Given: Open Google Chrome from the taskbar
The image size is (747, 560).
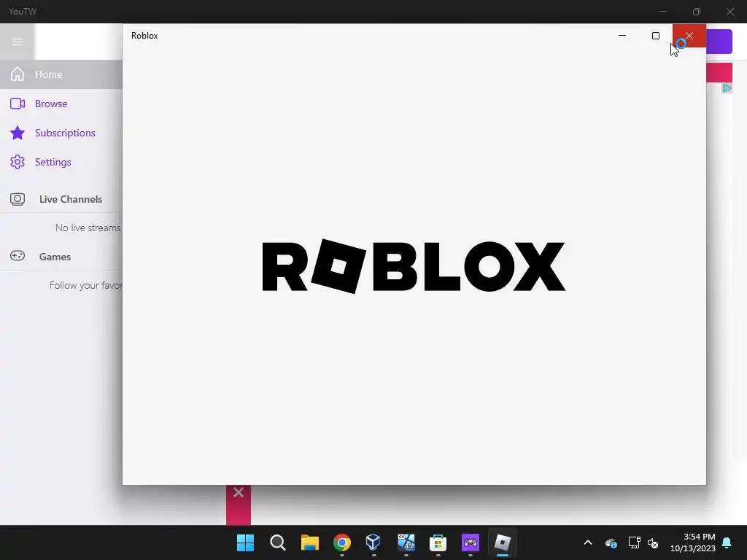Looking at the screenshot, I should [x=342, y=542].
